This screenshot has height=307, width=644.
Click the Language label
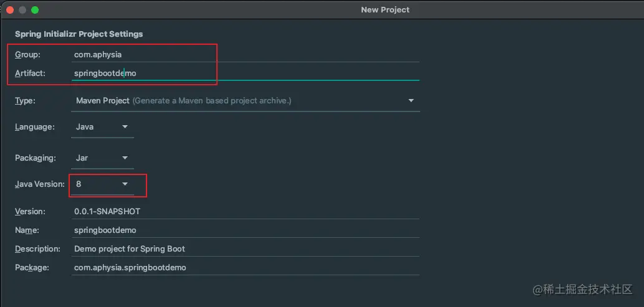(34, 127)
